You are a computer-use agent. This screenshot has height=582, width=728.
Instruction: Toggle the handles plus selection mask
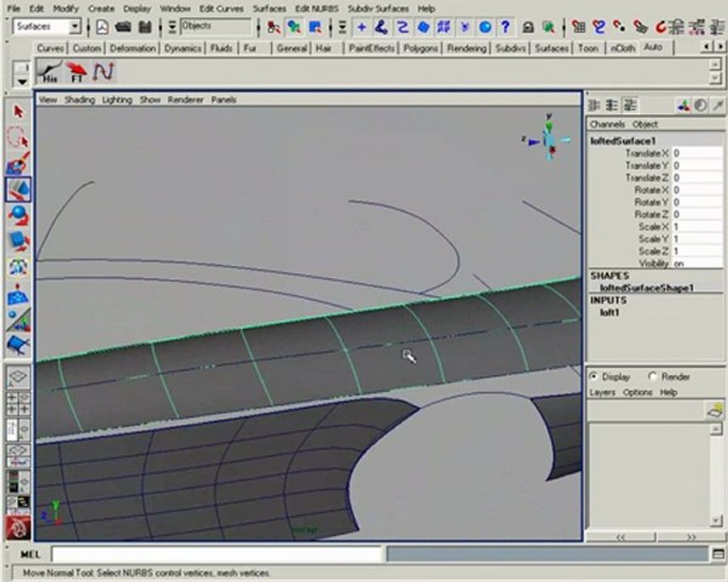(362, 27)
